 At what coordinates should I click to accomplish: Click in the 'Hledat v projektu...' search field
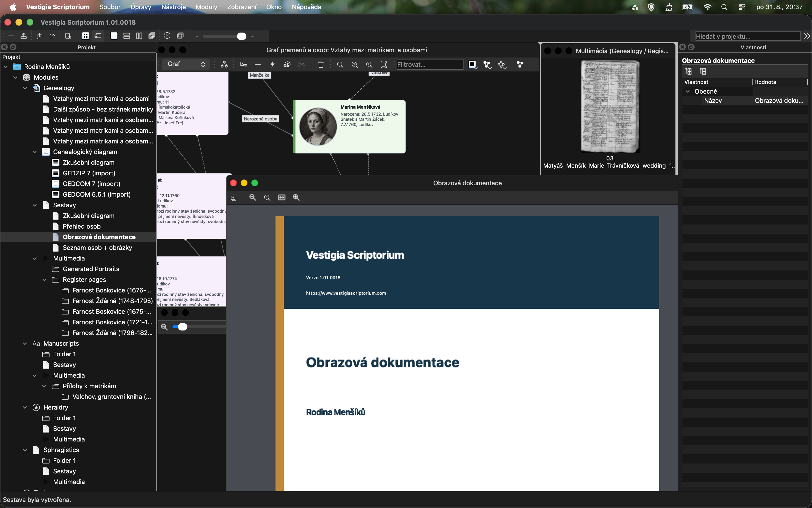coord(747,36)
